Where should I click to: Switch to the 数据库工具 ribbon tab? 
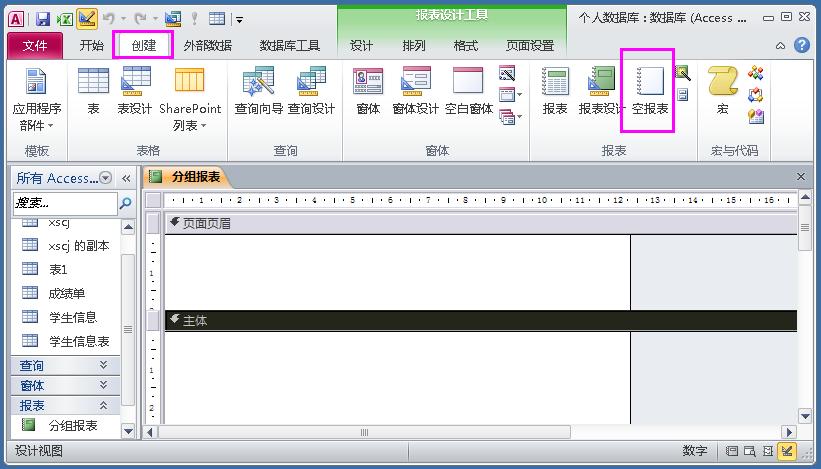pos(290,46)
